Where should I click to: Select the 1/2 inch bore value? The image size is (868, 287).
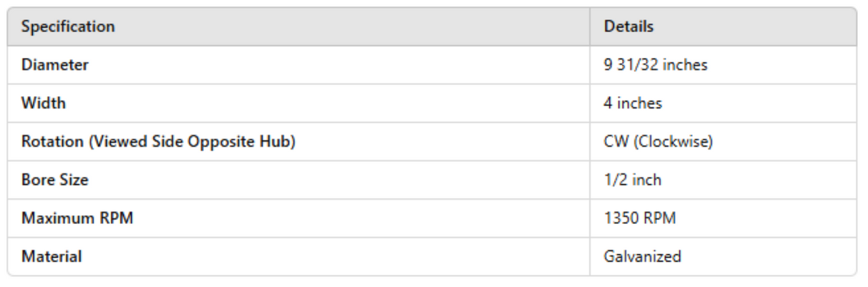point(633,180)
